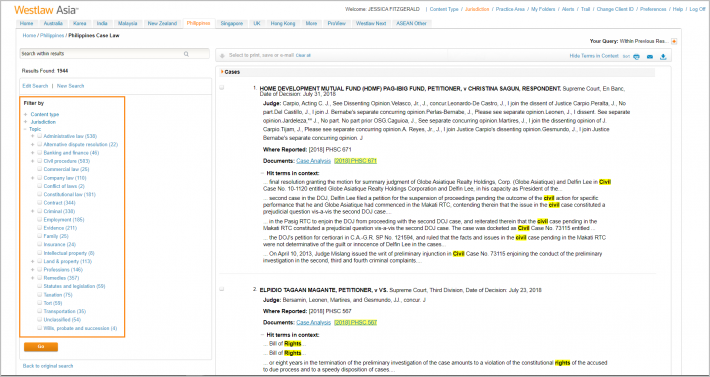Image resolution: width=710 pixels, height=377 pixels.
Task: Click the email envelope icon in results toolbar
Action: pos(650,57)
